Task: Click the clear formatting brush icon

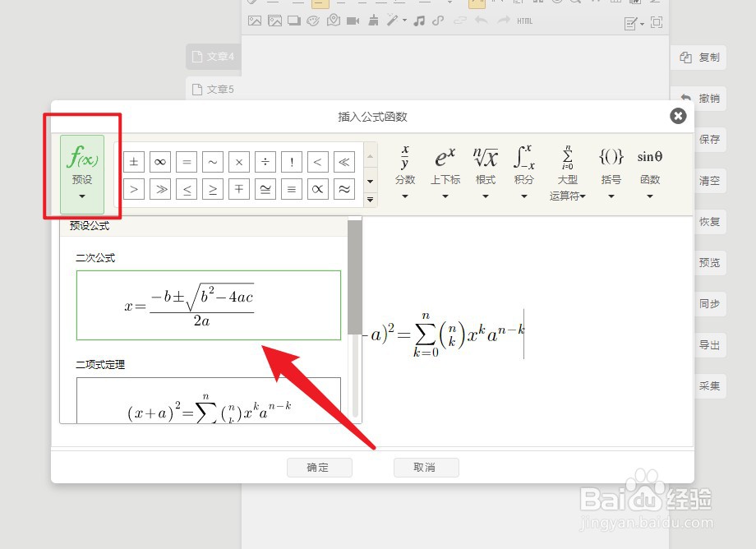Action: (373, 21)
